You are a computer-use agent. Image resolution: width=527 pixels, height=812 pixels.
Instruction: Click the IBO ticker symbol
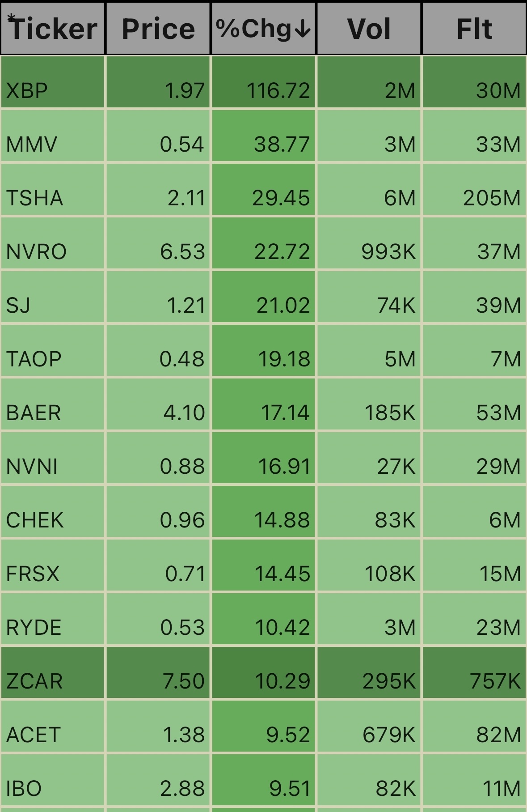tap(24, 789)
